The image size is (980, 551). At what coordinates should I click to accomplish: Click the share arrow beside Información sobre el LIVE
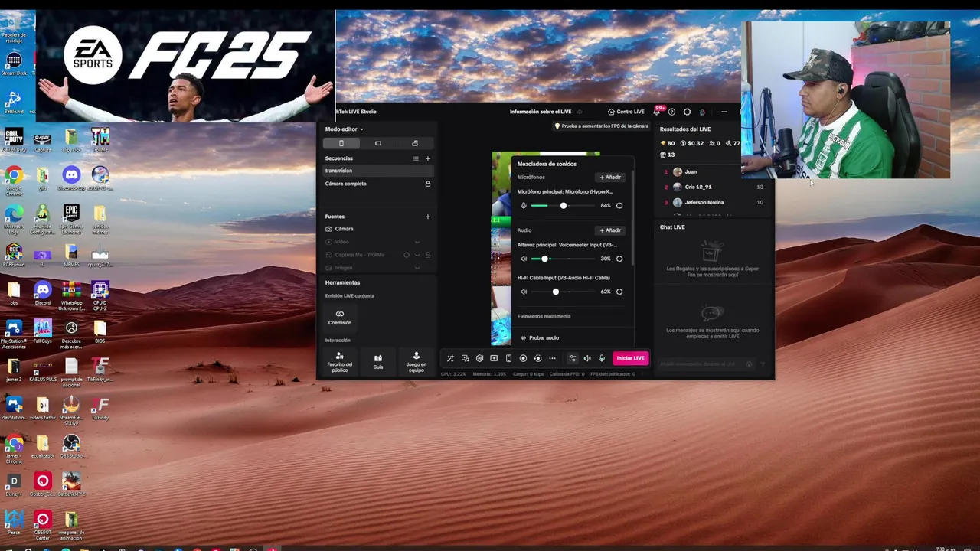[579, 112]
